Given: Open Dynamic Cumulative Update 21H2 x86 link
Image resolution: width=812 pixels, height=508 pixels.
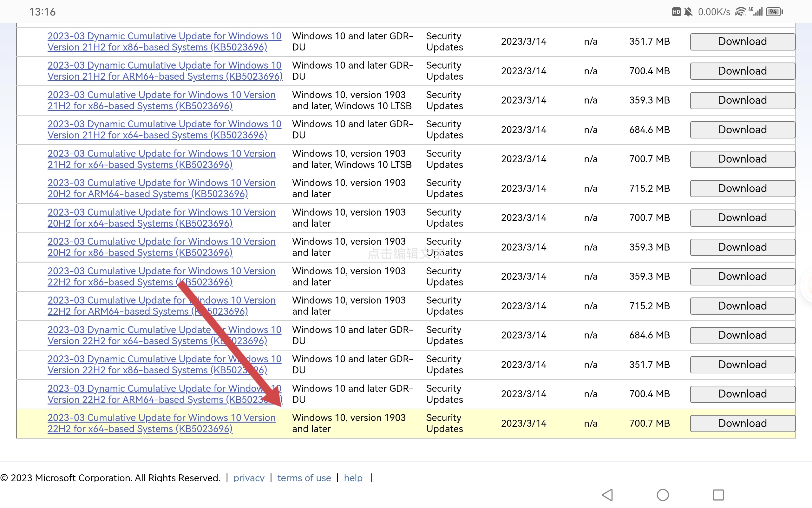Looking at the screenshot, I should pyautogui.click(x=164, y=42).
